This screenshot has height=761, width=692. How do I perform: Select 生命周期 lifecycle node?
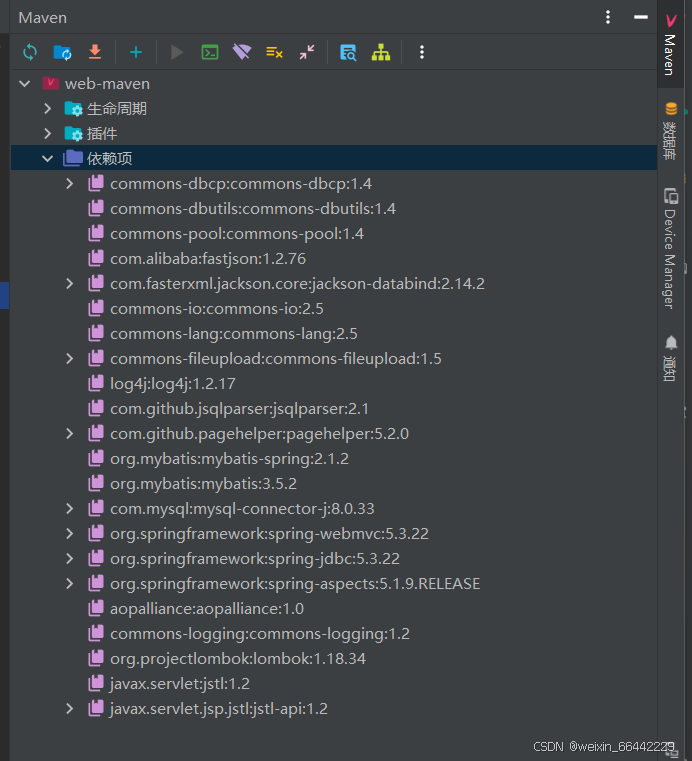pyautogui.click(x=333, y=109)
